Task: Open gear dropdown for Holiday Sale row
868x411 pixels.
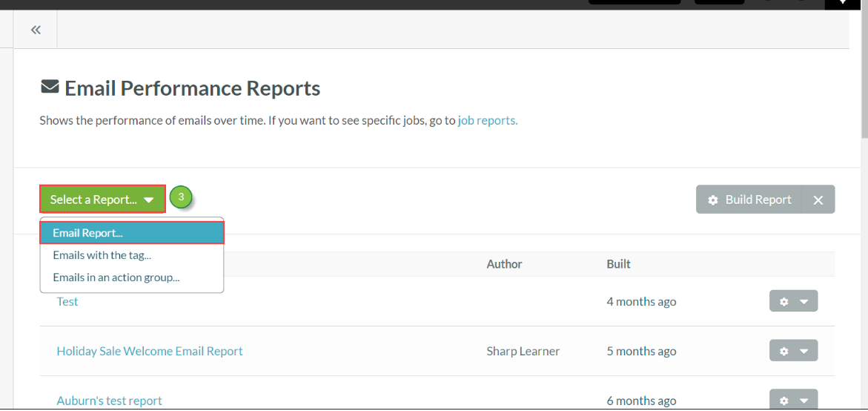Action: coord(793,351)
